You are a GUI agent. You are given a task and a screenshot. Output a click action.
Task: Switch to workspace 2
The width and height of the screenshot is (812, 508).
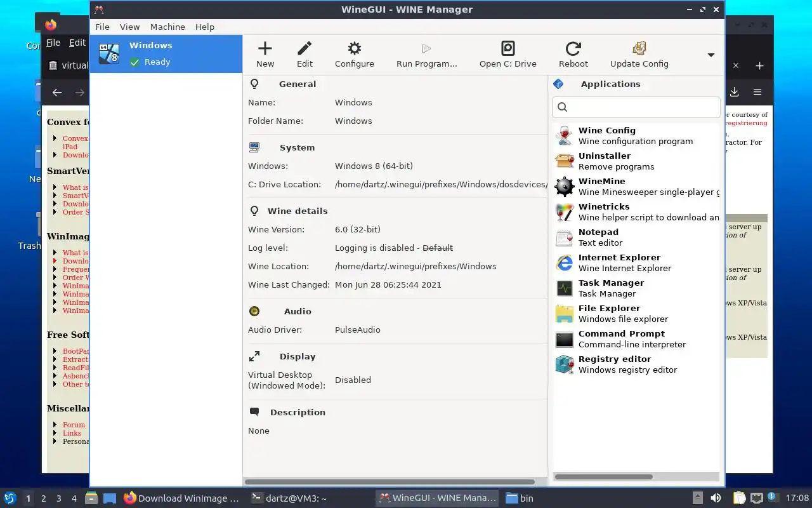pos(43,498)
